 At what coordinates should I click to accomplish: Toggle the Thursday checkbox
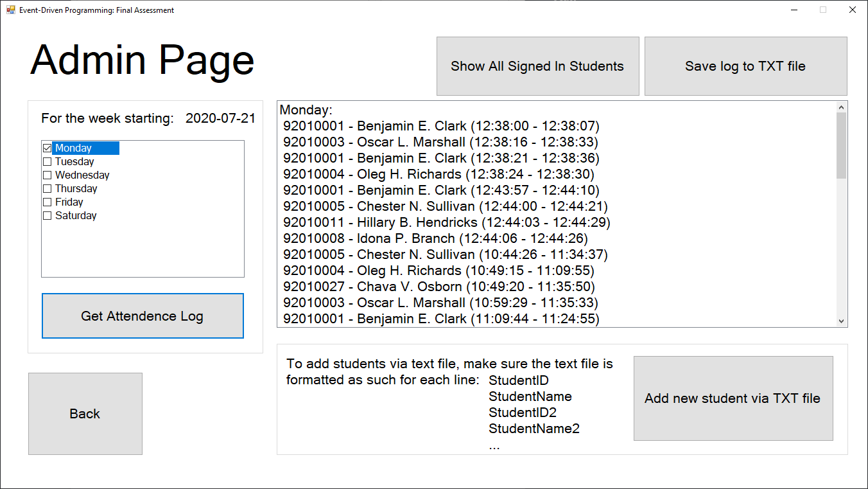(x=47, y=188)
